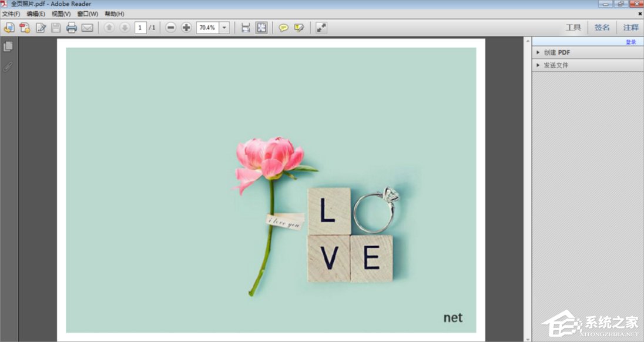Click the Print file icon
The height and width of the screenshot is (342, 644).
click(x=72, y=28)
